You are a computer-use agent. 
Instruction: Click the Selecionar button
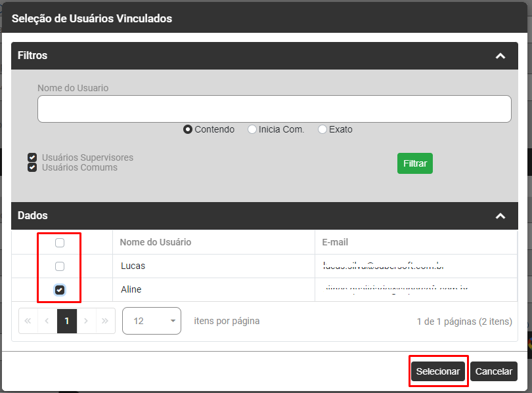(x=438, y=371)
